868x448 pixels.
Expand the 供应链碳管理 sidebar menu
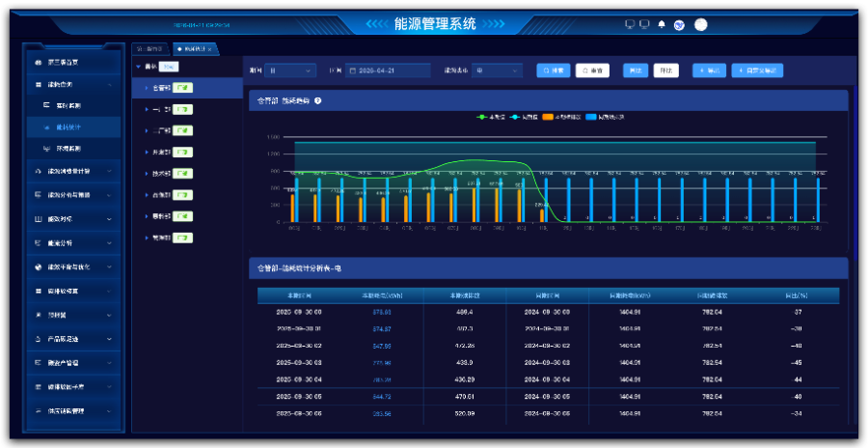pyautogui.click(x=110, y=411)
